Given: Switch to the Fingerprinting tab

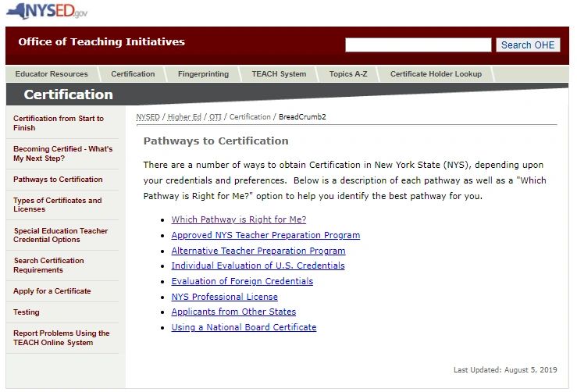Looking at the screenshot, I should point(203,74).
